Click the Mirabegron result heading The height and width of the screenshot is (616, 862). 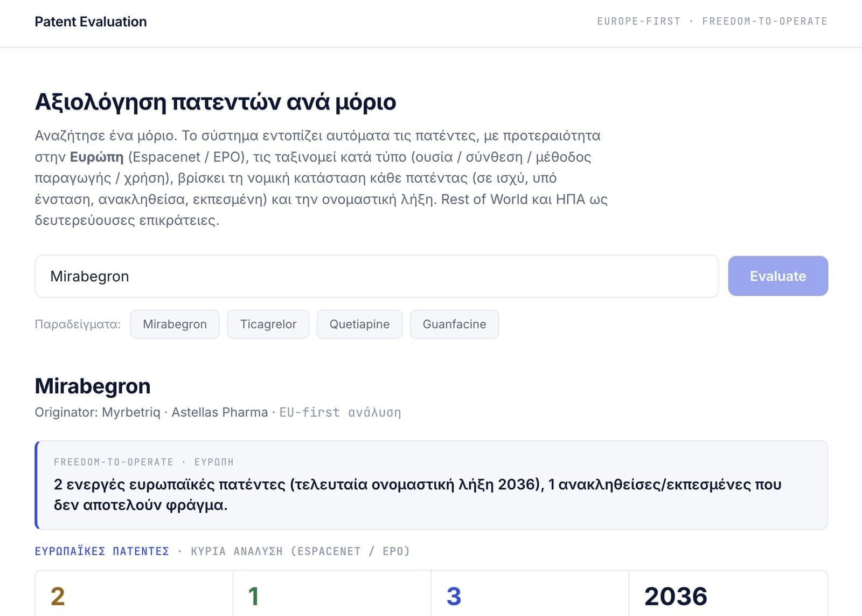[x=93, y=386]
